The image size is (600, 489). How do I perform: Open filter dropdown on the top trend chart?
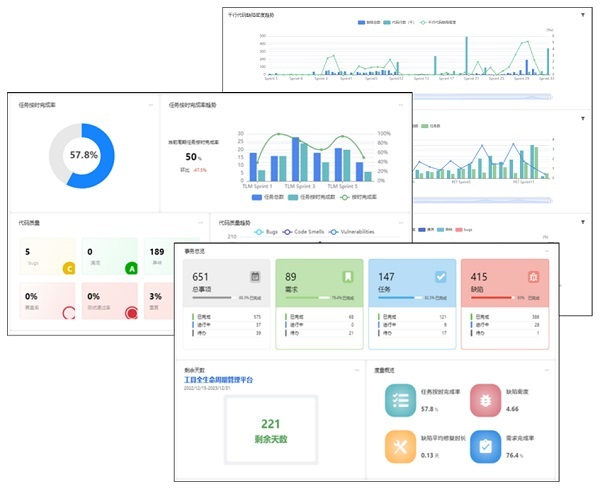583,15
